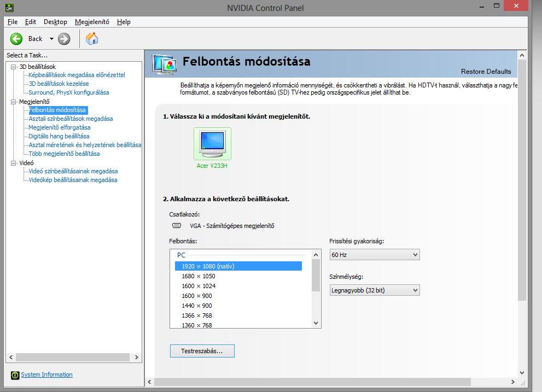Viewport: 542px width, 392px height.
Task: Collapse the 3D beállítások tree node
Action: [x=14, y=67]
